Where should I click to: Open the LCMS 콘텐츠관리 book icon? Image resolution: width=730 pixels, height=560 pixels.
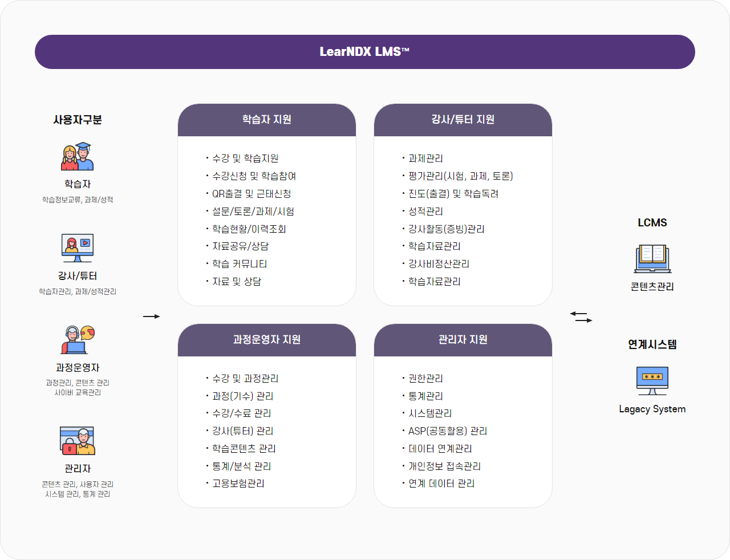click(652, 258)
